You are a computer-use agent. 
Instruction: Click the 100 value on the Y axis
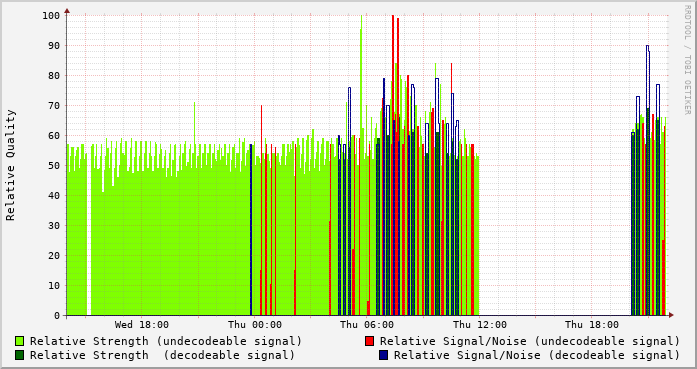coord(51,16)
